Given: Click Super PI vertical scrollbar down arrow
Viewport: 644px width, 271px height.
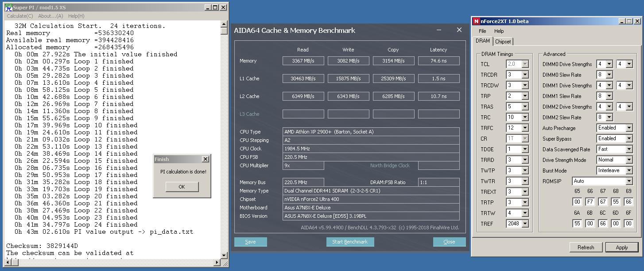Looking at the screenshot, I should (x=224, y=255).
